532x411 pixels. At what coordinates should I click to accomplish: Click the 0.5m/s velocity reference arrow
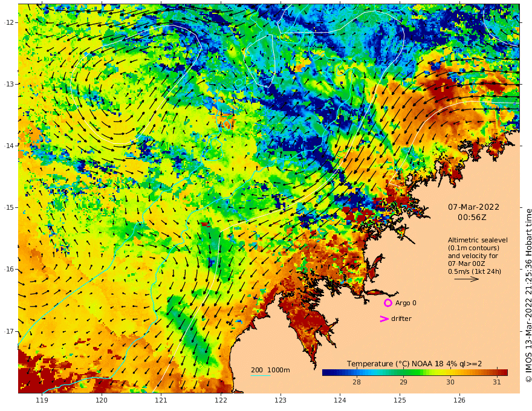(467, 279)
